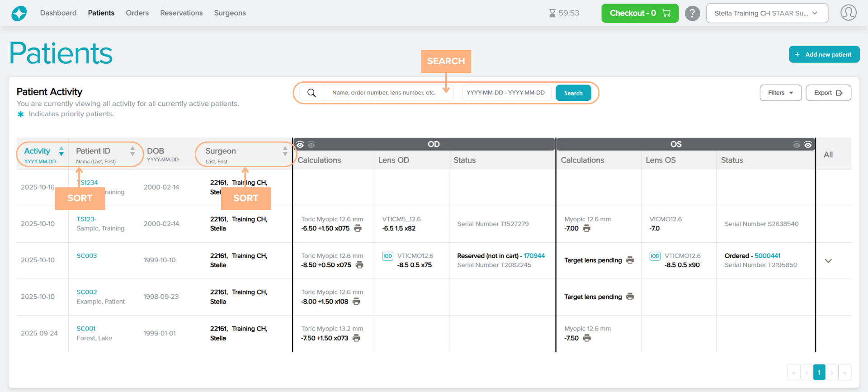Open the help question mark icon
868x392 pixels.
(x=692, y=13)
